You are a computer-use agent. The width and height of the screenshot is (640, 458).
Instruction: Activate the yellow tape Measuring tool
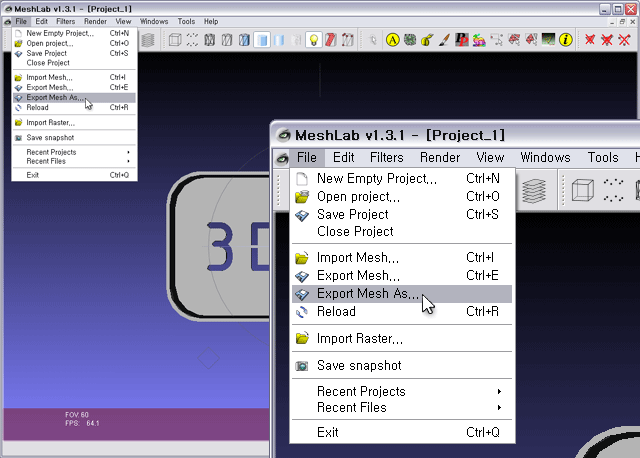click(x=427, y=40)
